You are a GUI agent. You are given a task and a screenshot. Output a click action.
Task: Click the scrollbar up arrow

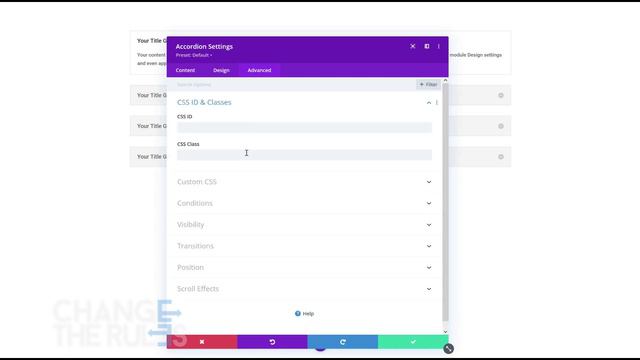pos(445,80)
